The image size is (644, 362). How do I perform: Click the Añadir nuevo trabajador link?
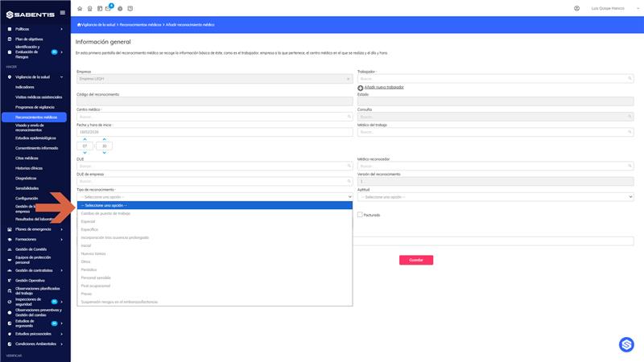coord(384,87)
